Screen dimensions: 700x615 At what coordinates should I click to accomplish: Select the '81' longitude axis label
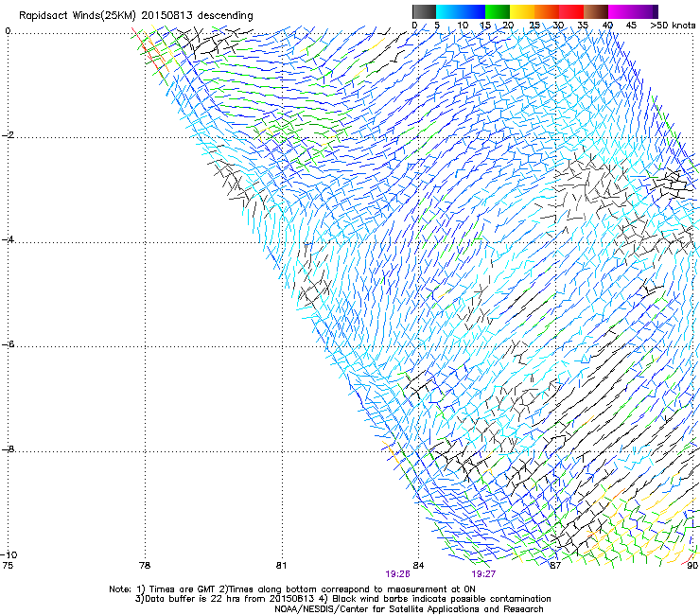click(281, 566)
